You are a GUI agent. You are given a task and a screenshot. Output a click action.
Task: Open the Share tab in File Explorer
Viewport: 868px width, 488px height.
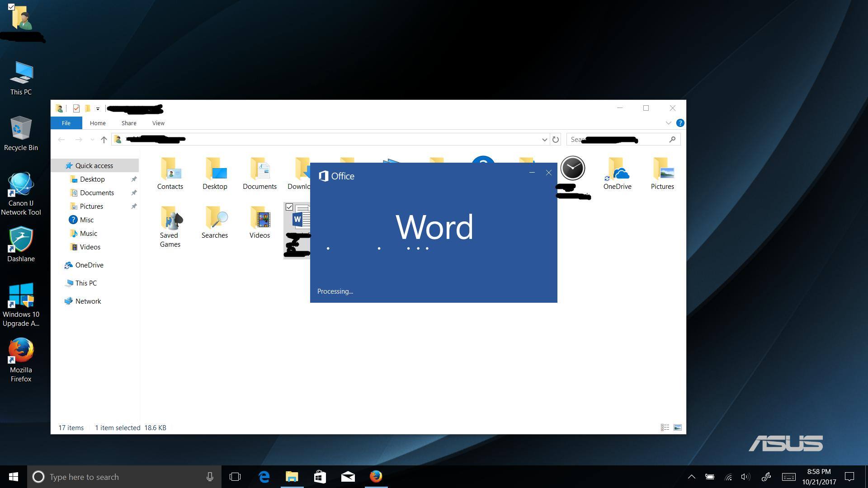point(128,123)
